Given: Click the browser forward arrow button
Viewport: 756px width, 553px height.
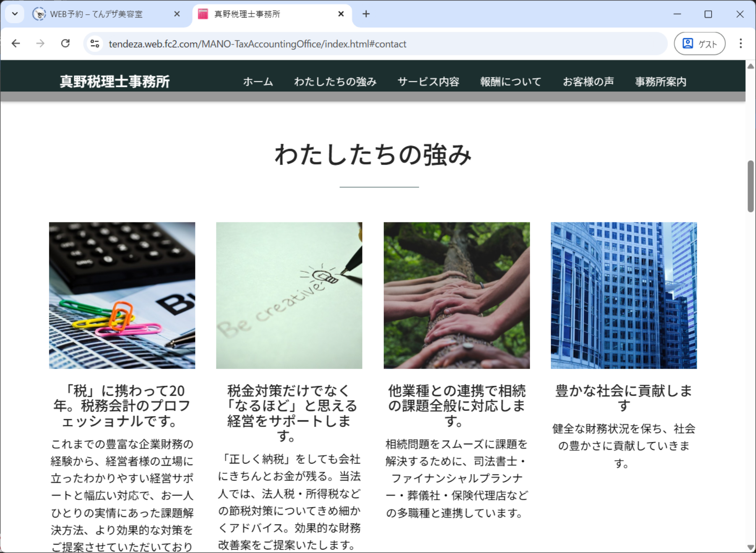Looking at the screenshot, I should [40, 44].
